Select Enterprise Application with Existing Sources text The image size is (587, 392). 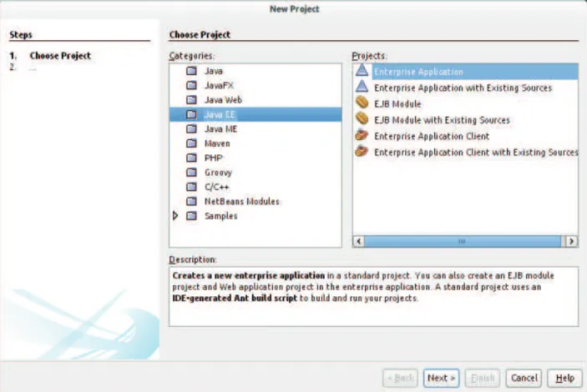pyautogui.click(x=463, y=88)
